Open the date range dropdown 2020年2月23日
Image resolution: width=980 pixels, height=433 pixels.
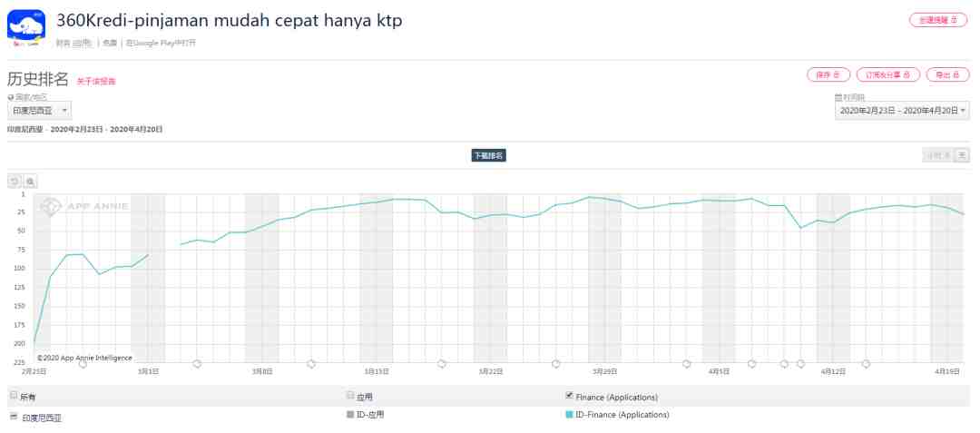click(902, 111)
